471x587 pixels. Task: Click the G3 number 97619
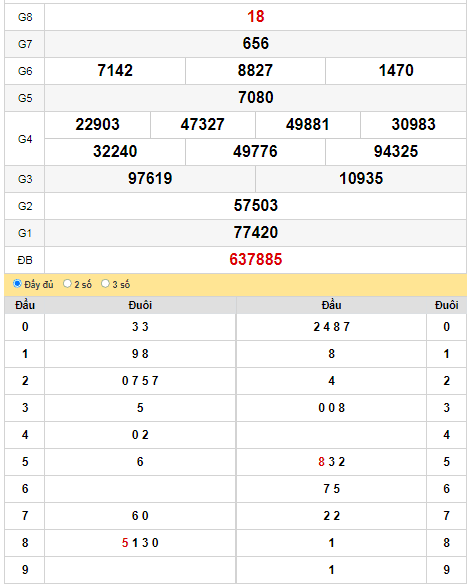coord(150,178)
